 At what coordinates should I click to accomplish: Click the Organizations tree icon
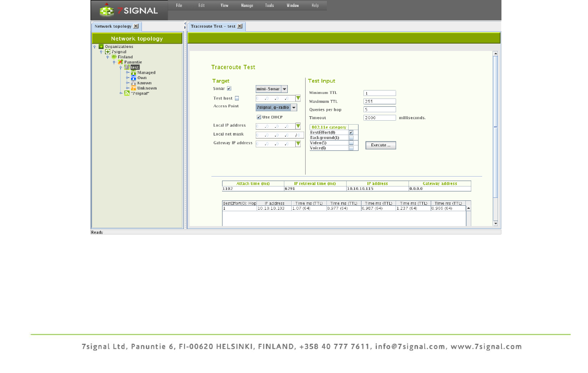click(x=101, y=47)
